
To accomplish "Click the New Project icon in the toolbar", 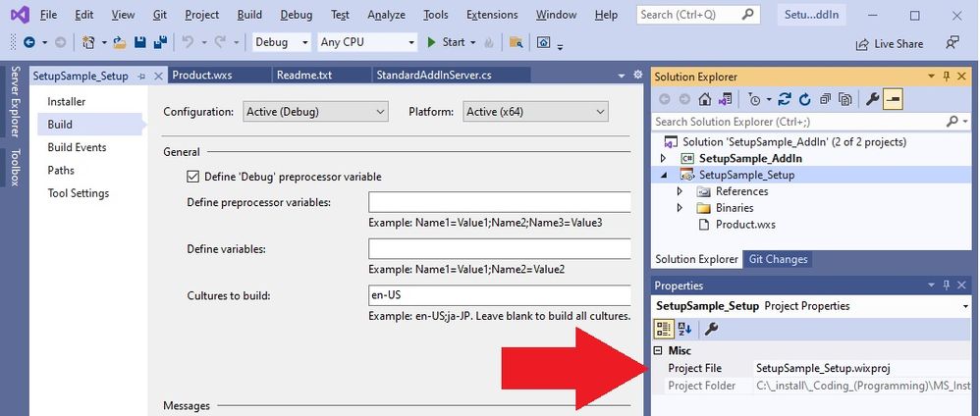I will point(88,42).
